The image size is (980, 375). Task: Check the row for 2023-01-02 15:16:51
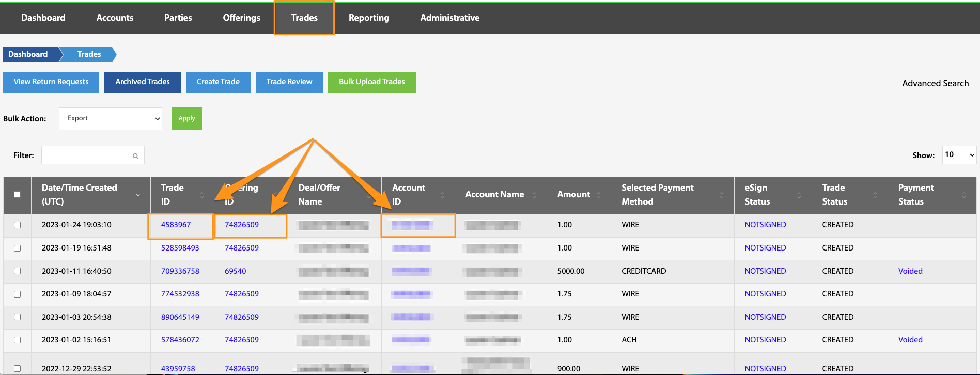[18, 340]
